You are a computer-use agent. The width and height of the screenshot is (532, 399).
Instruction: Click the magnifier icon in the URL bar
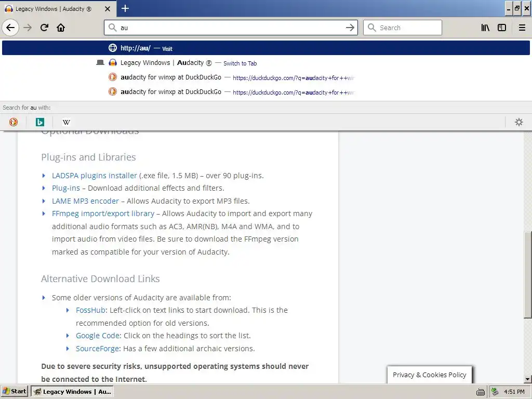113,28
